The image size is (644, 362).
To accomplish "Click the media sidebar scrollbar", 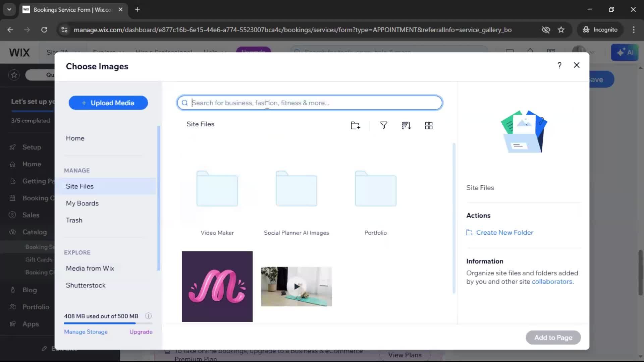I will pos(159,198).
